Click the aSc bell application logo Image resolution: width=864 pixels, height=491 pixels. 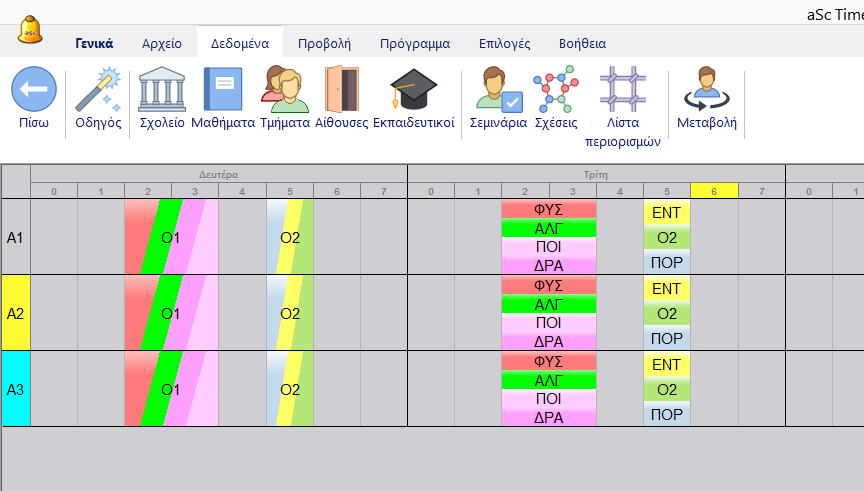tap(32, 29)
